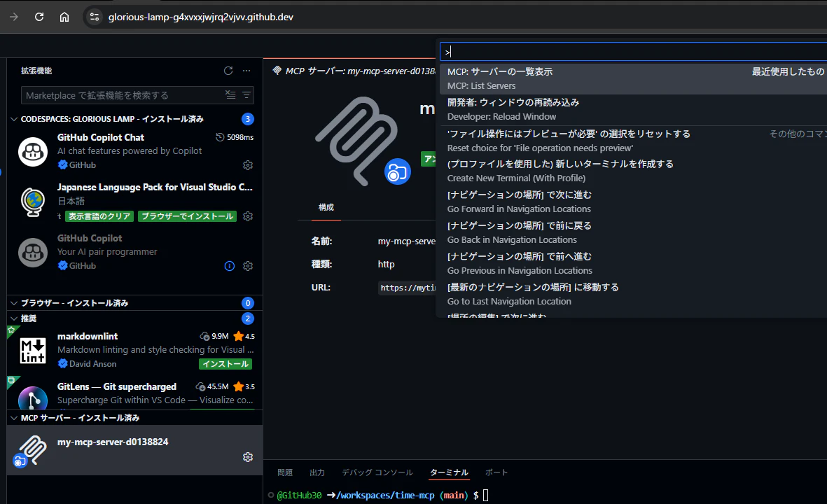Select the 'ファイル操作にはプレビューが必要' reset choice command
827x504 pixels.
[x=633, y=141]
